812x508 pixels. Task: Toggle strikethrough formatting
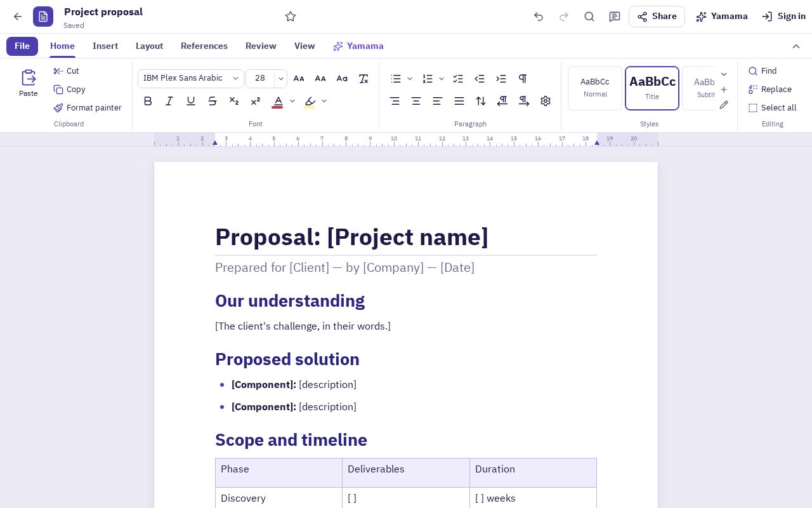(213, 101)
